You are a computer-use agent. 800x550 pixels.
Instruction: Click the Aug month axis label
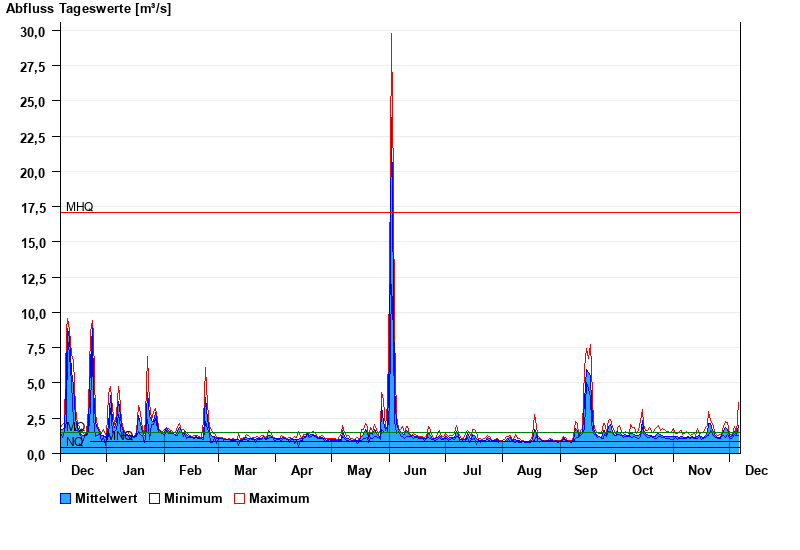(x=529, y=471)
